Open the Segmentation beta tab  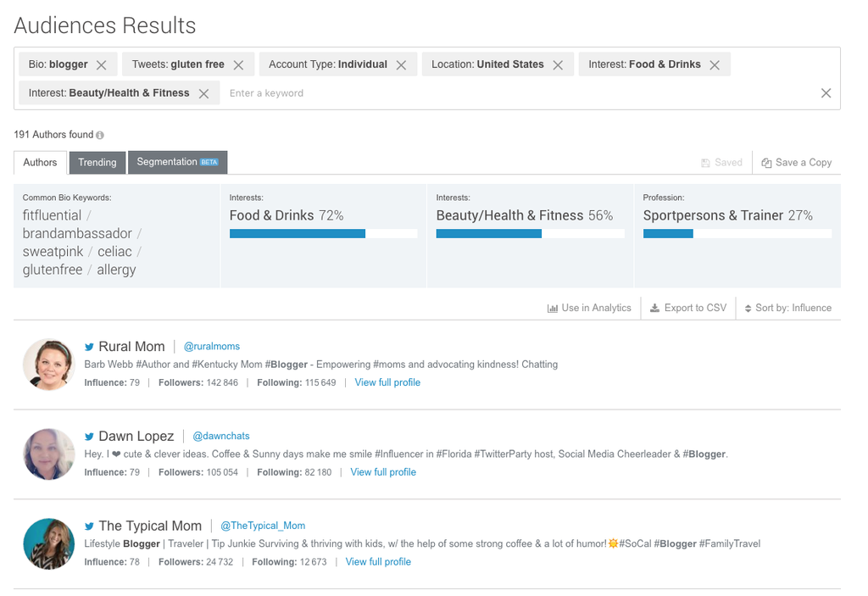click(177, 162)
